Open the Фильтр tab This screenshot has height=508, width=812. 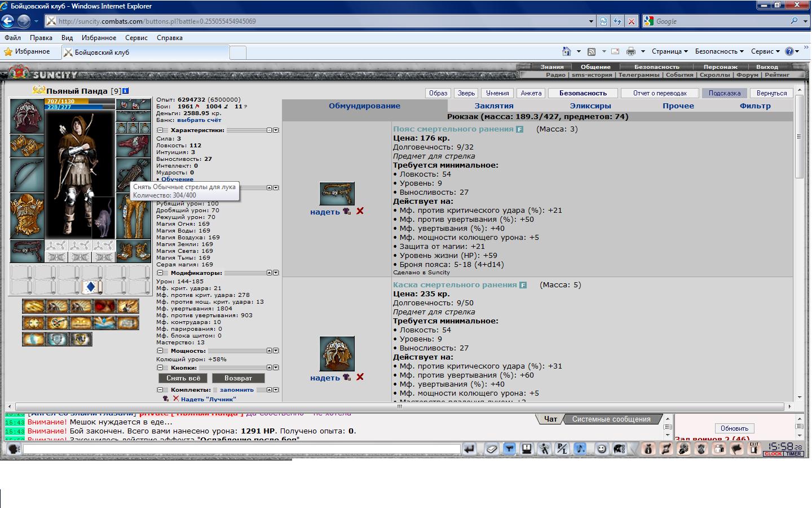coord(755,106)
